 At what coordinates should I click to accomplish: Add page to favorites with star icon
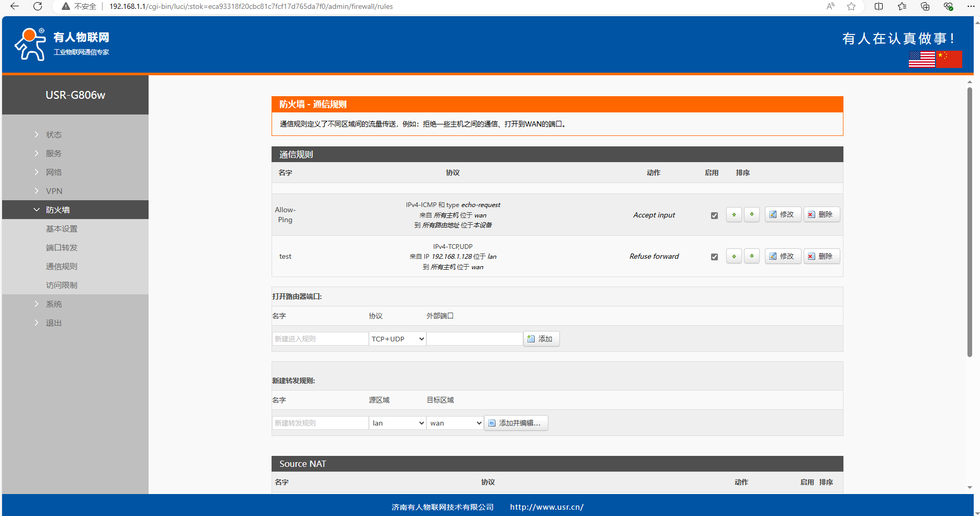[x=851, y=6]
